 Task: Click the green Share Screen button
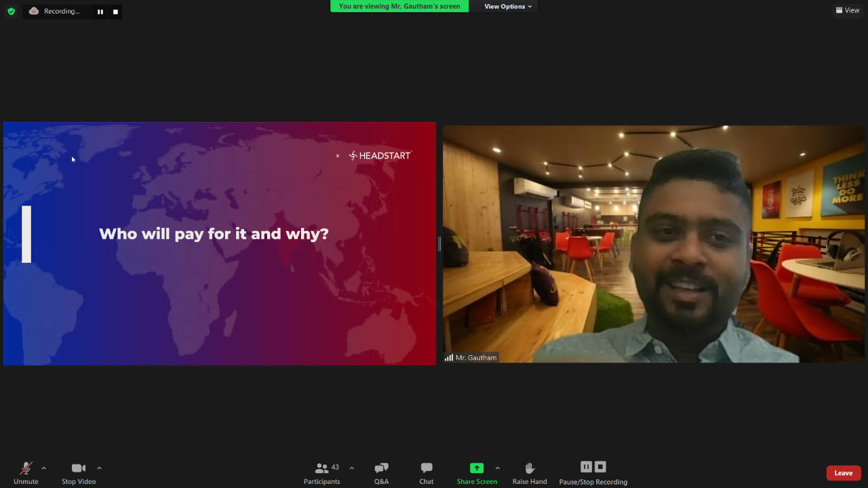tap(477, 472)
